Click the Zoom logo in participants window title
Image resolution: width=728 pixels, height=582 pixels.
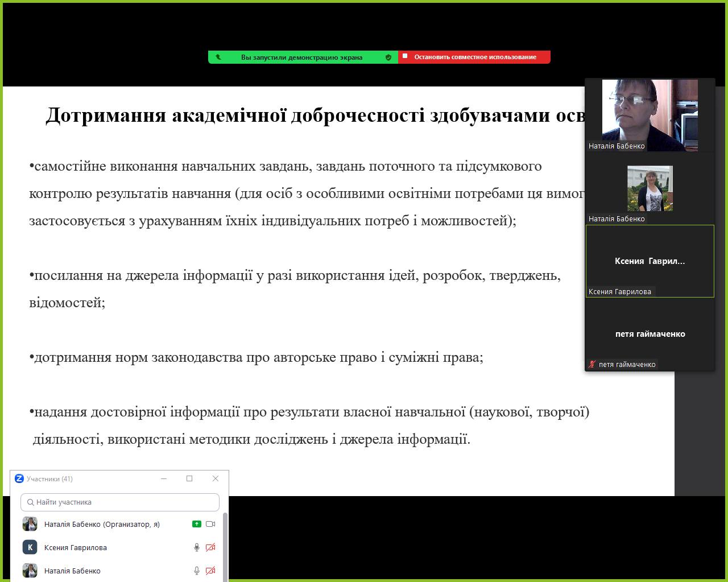19,478
